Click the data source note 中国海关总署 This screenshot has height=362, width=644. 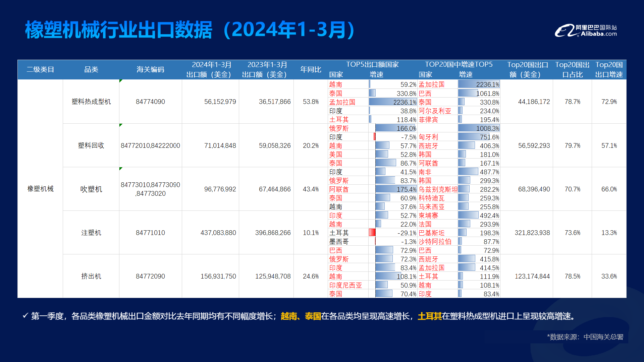coord(603,337)
